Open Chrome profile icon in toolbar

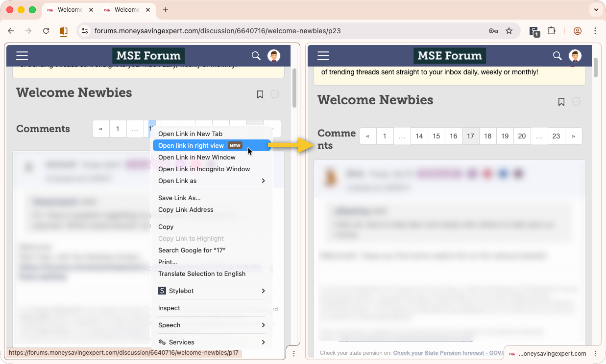[x=578, y=31]
